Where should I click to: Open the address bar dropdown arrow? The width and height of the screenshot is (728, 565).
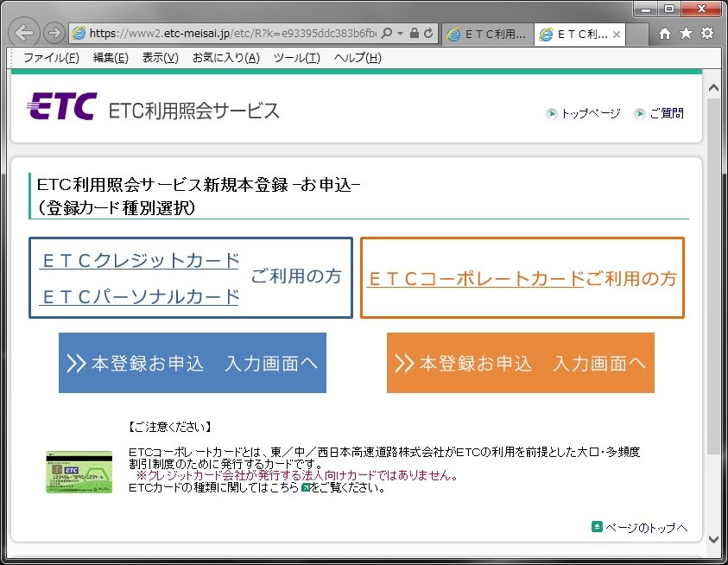(x=400, y=34)
